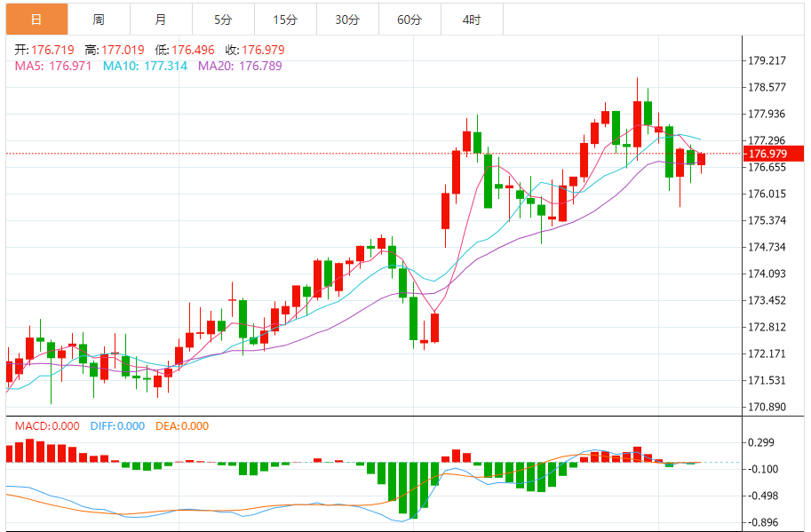Click the MACD value label

pos(47,426)
